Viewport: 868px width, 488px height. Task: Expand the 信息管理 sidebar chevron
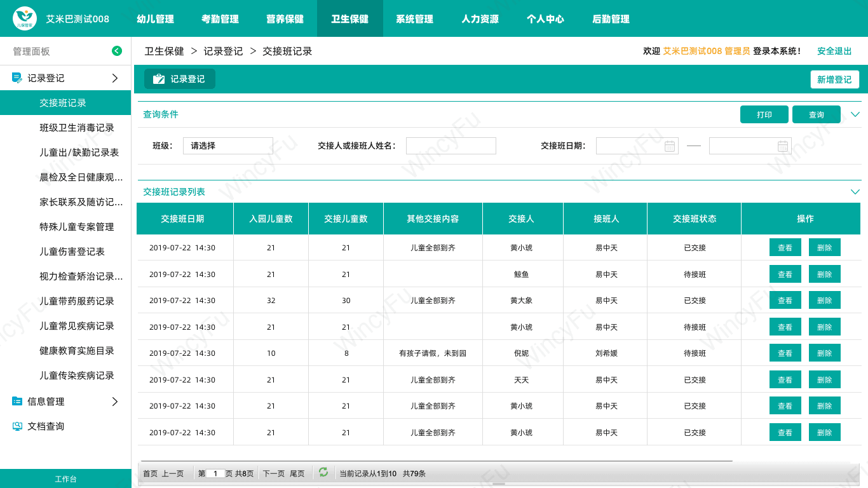pos(115,402)
